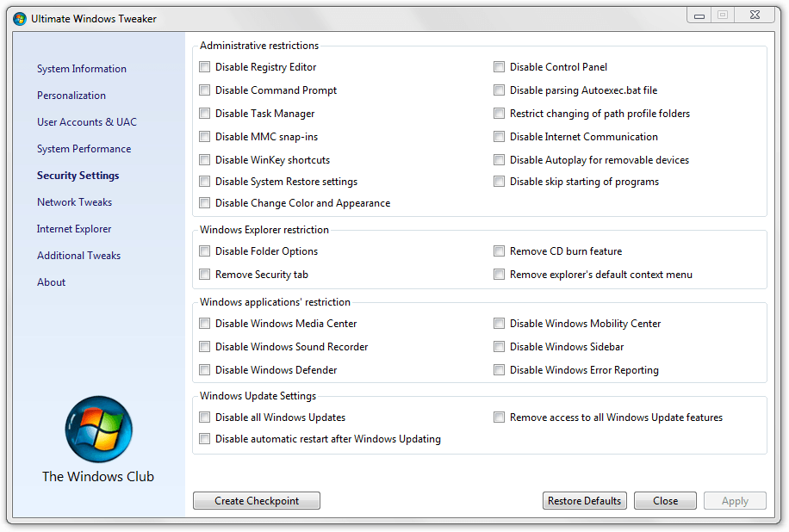Check Disable Command Prompt

[x=204, y=90]
